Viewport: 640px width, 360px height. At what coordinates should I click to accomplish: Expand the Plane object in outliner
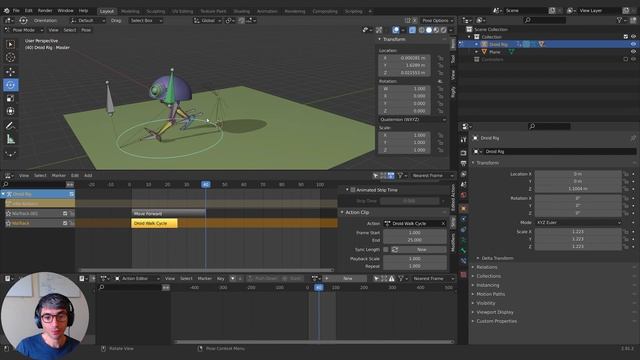[476, 52]
